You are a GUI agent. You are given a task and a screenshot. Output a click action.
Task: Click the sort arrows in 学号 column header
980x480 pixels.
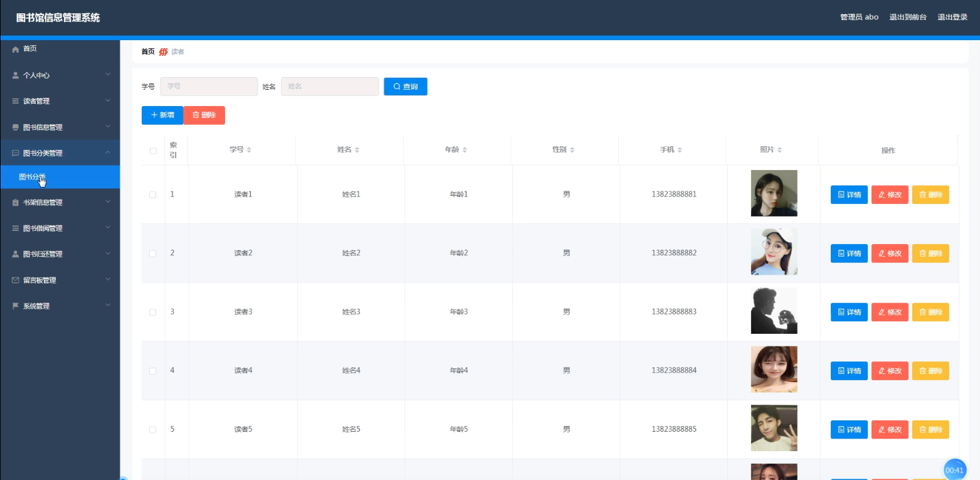tap(249, 150)
